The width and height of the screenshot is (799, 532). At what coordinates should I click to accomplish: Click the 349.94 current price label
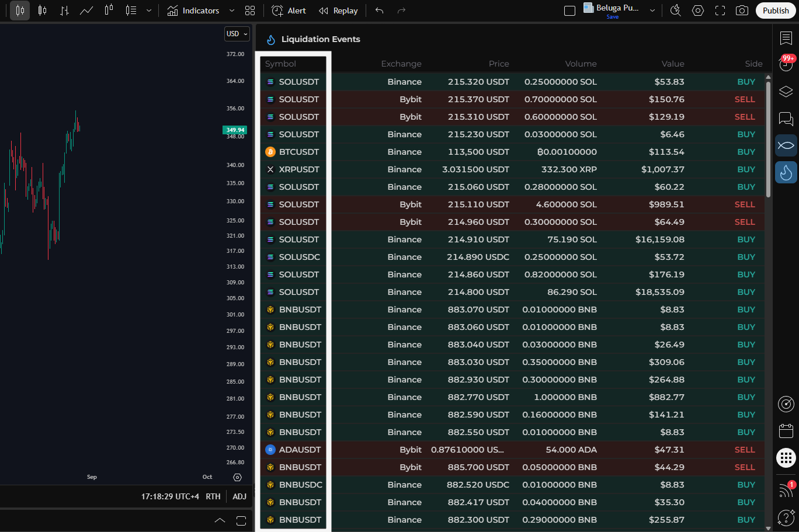point(235,130)
